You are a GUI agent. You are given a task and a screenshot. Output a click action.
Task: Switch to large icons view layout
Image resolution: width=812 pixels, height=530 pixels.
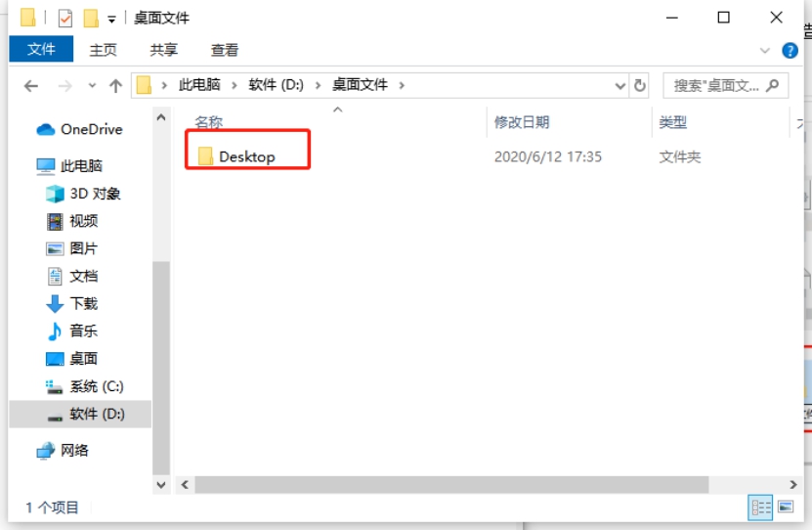(x=786, y=507)
